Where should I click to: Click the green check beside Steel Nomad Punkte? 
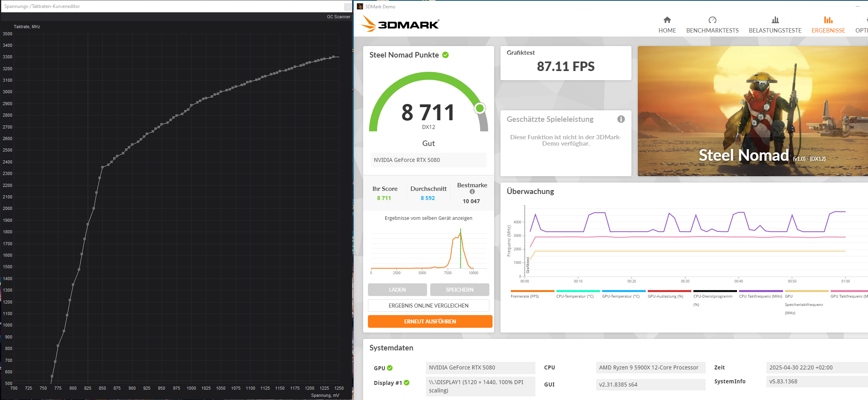point(446,55)
